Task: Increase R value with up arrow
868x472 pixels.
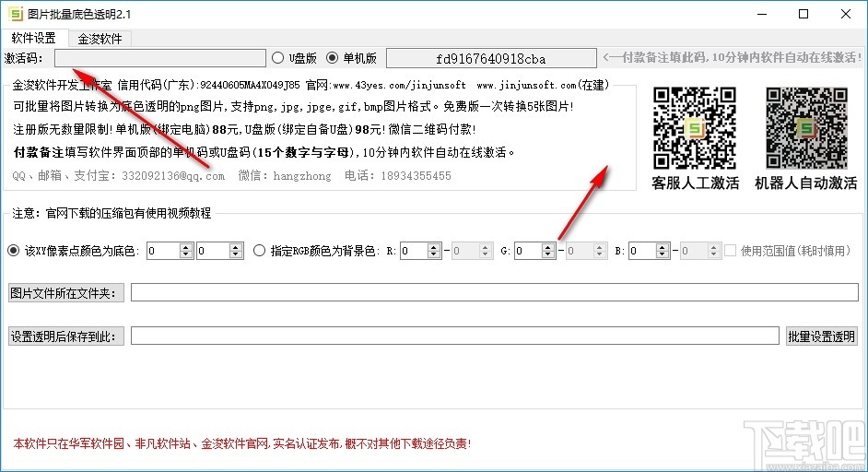Action: pyautogui.click(x=435, y=247)
